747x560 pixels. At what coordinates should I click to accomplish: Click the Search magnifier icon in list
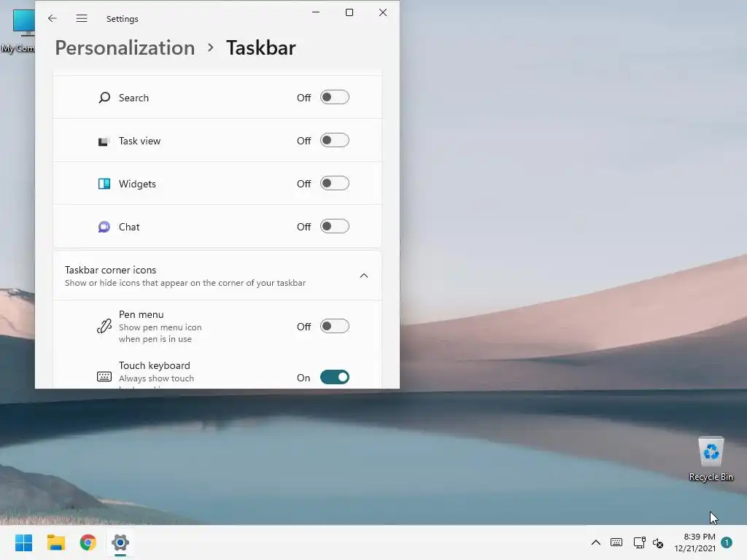pyautogui.click(x=104, y=98)
